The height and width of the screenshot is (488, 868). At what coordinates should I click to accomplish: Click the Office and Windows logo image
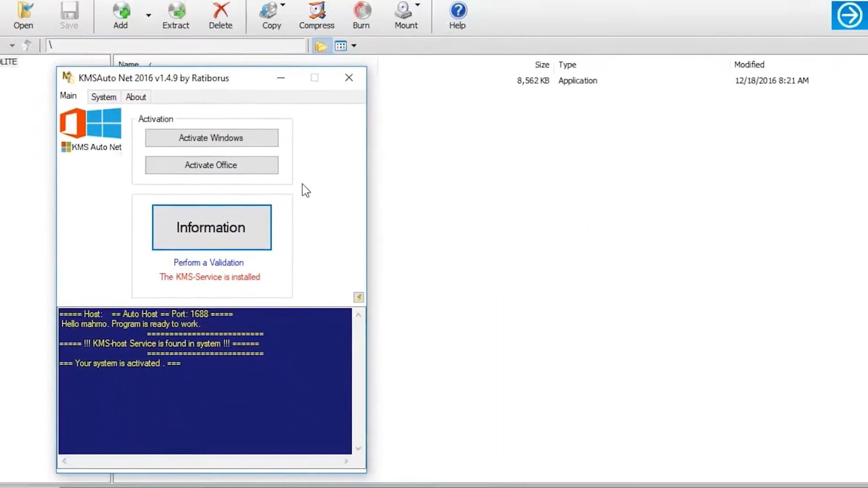(x=90, y=123)
